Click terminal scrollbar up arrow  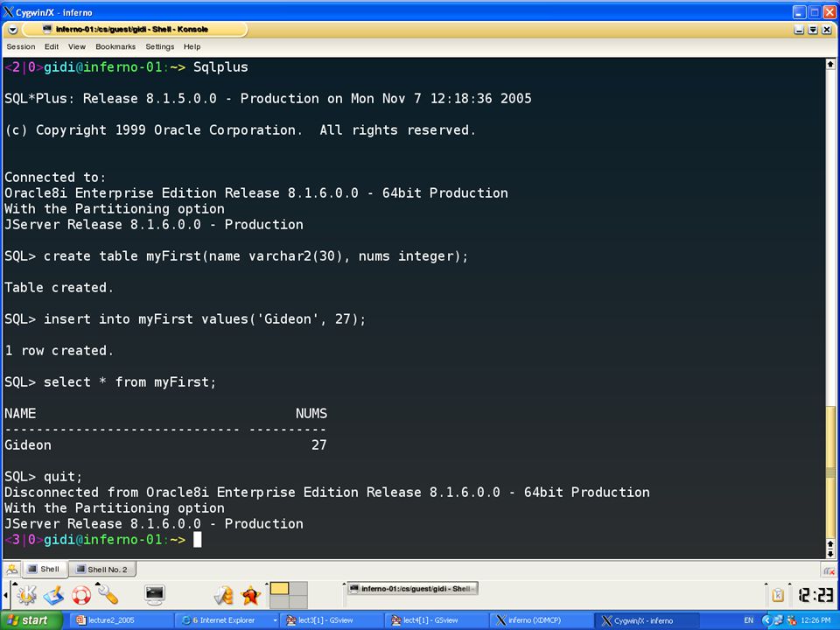[x=829, y=64]
